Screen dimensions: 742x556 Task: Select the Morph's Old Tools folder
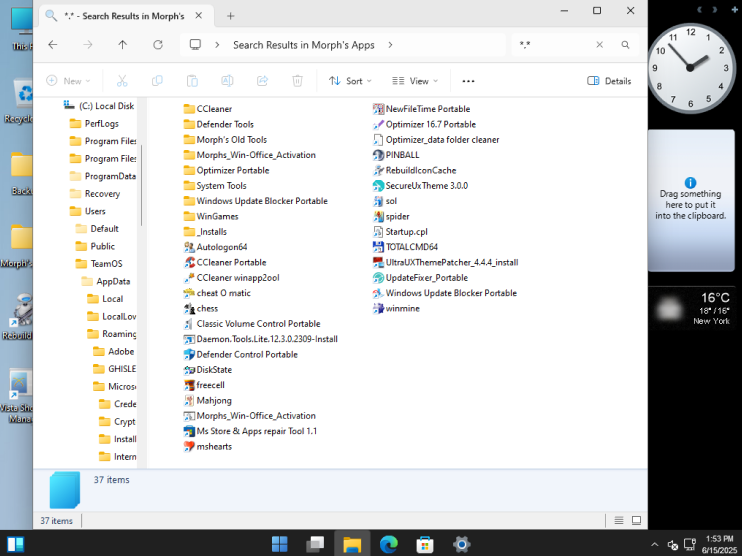pyautogui.click(x=226, y=140)
